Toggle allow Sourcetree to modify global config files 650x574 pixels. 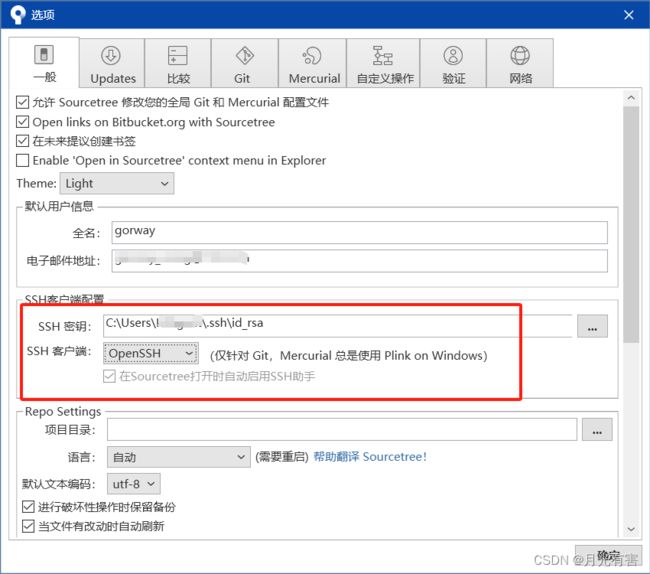[22, 102]
